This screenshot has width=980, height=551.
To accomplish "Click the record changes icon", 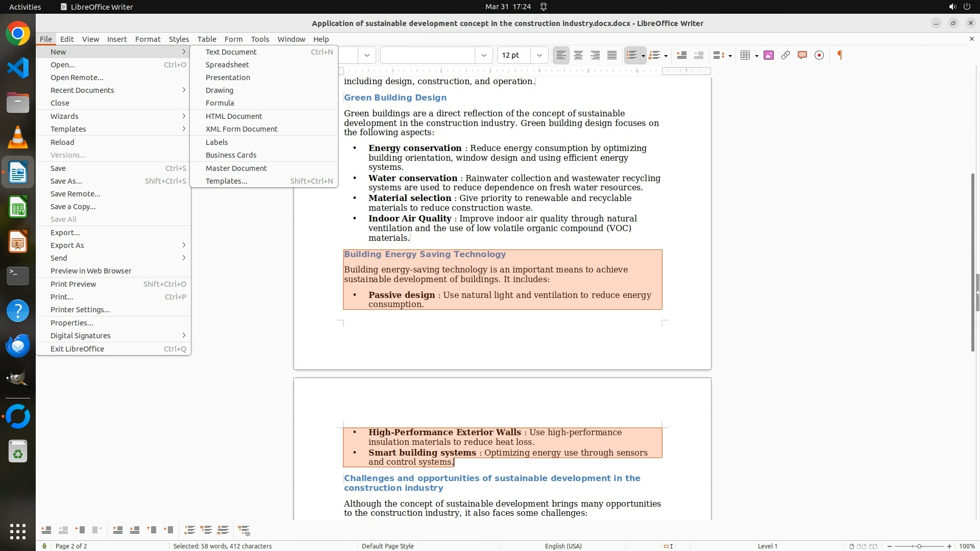I will [819, 55].
